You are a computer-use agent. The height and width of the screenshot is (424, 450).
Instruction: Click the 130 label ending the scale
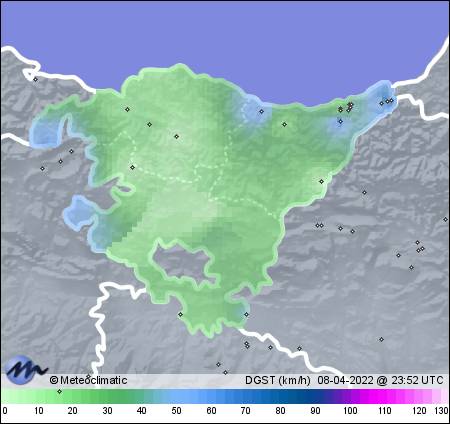tap(441, 410)
